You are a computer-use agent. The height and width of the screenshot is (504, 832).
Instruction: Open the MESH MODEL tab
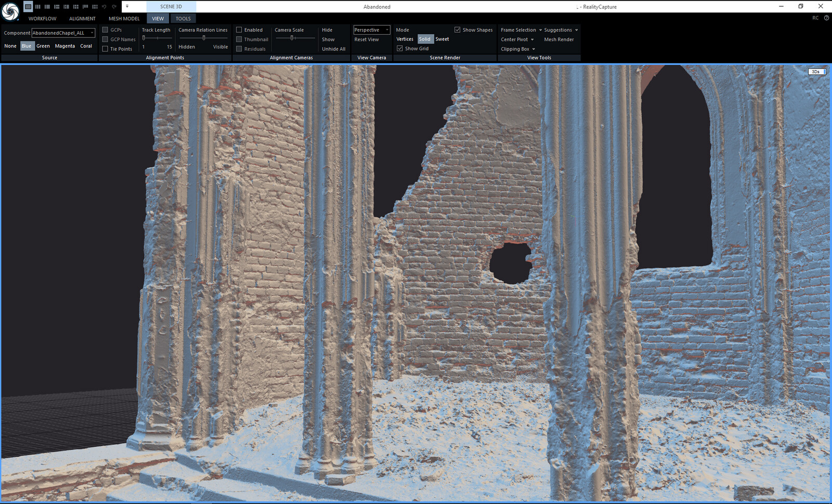[124, 18]
